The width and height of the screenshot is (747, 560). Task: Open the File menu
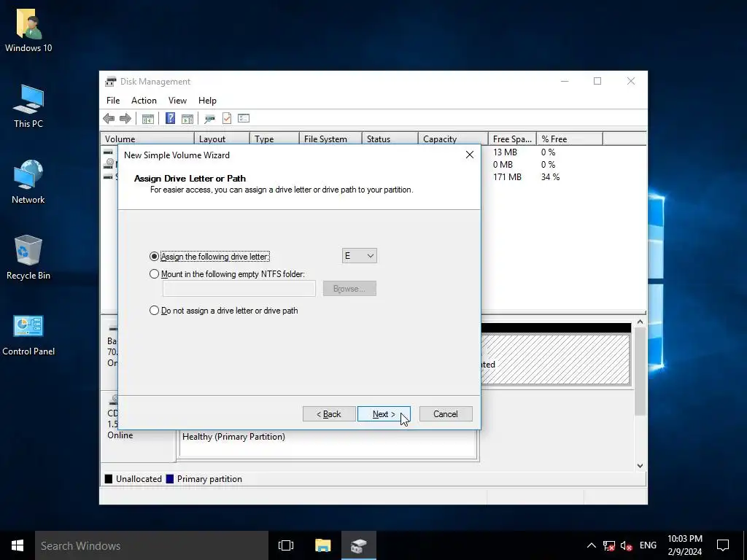[113, 101]
